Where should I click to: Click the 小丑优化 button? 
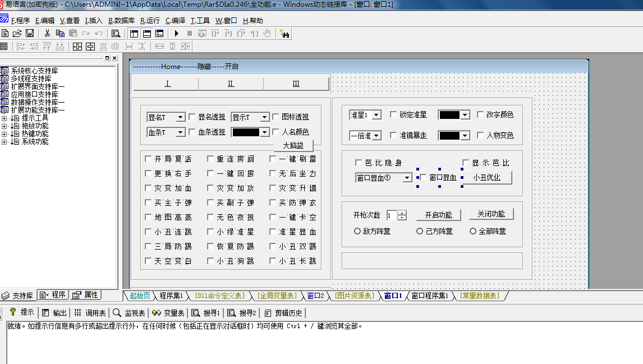487,177
